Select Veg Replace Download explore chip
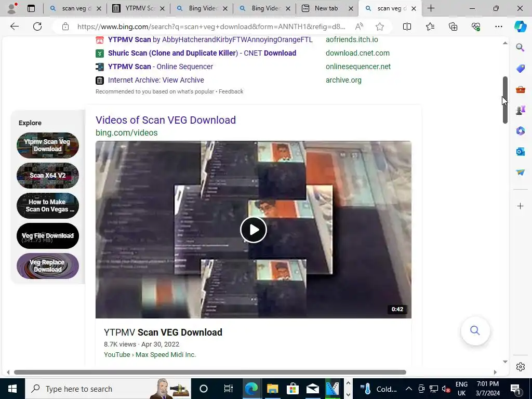 [x=47, y=266]
